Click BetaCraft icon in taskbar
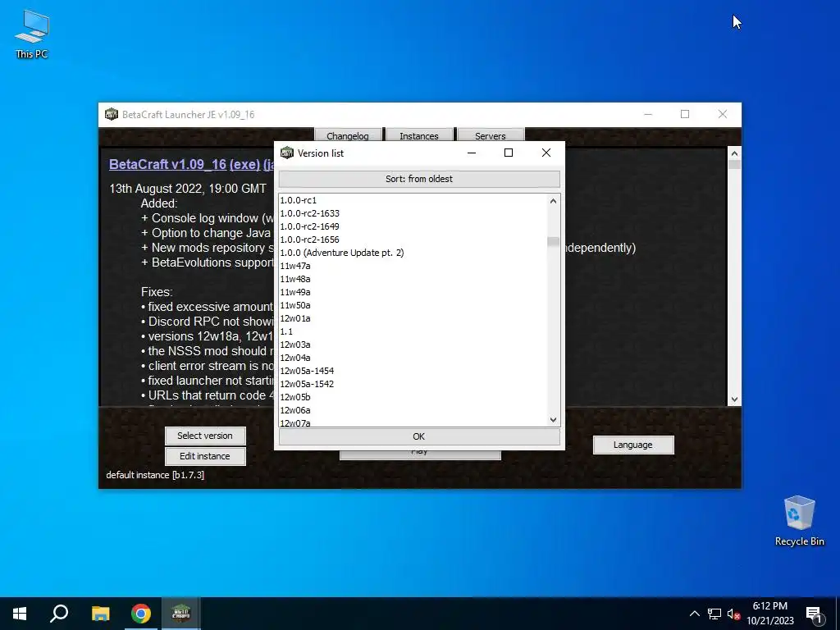840x630 pixels. pos(181,614)
